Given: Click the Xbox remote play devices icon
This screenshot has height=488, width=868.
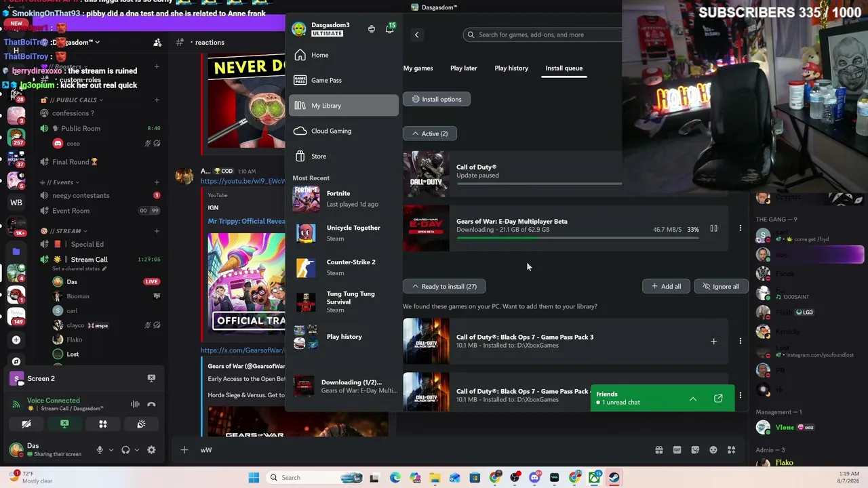Looking at the screenshot, I should [372, 29].
